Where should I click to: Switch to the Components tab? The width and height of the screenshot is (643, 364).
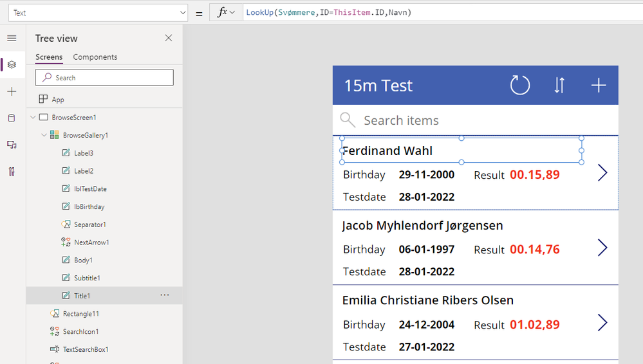(x=95, y=57)
